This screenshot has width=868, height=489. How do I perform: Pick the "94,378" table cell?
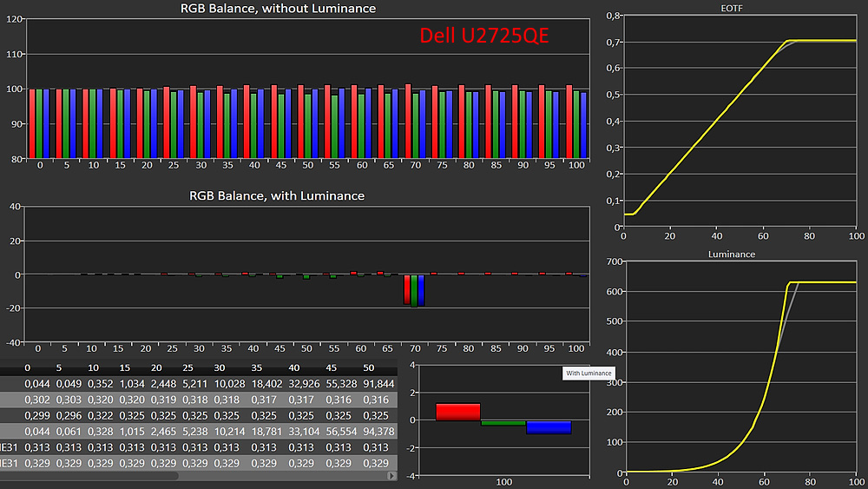[x=378, y=432]
